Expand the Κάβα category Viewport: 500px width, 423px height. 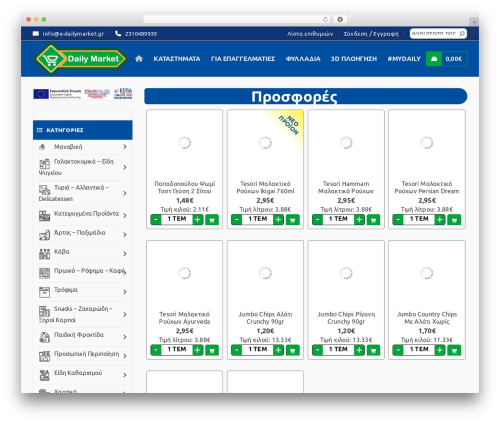(x=125, y=254)
